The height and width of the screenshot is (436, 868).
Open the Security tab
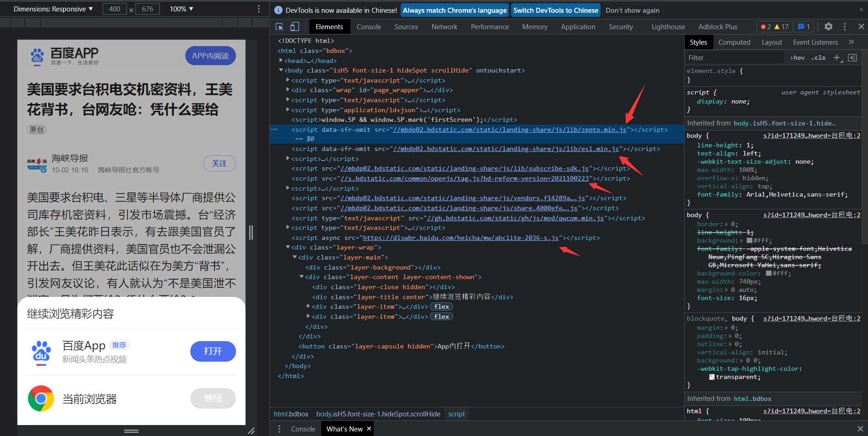click(x=621, y=27)
